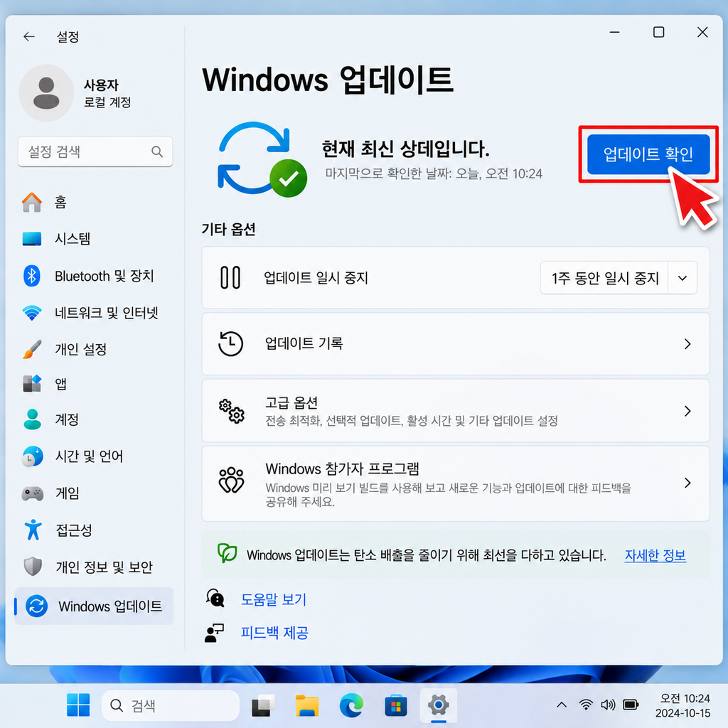Open the 도움말 보기 link

click(x=274, y=599)
